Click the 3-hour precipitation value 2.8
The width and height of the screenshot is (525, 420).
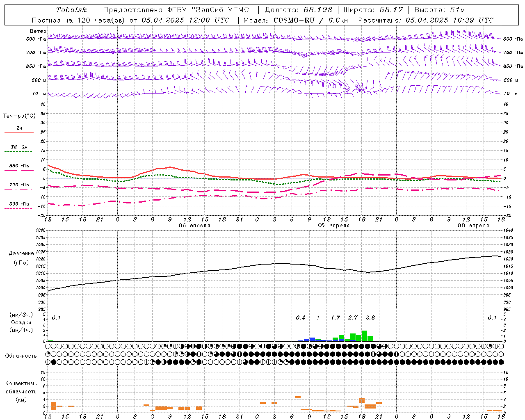pos(370,317)
